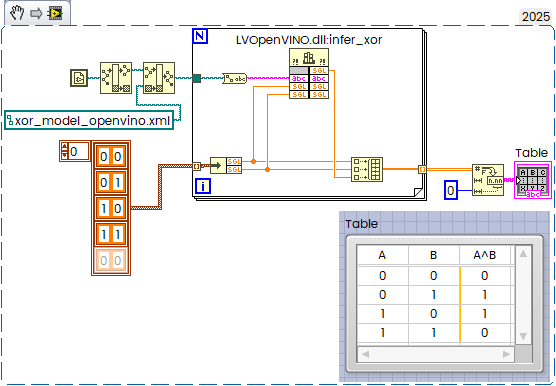The width and height of the screenshot is (556, 386).
Task: Click the LVOpenVINO.dll:infer_xor label
Action: [x=309, y=40]
